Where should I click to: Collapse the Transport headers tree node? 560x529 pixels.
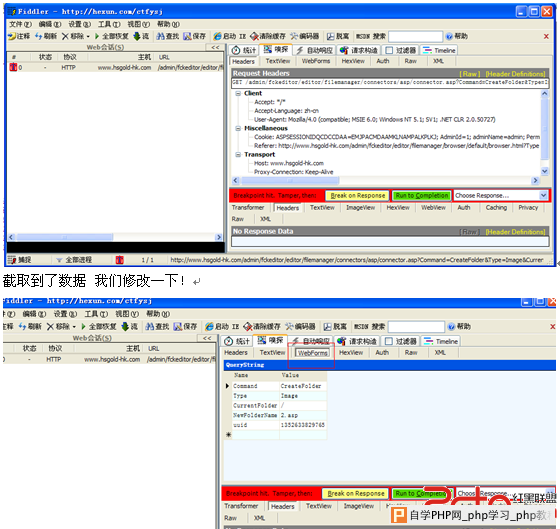click(238, 155)
